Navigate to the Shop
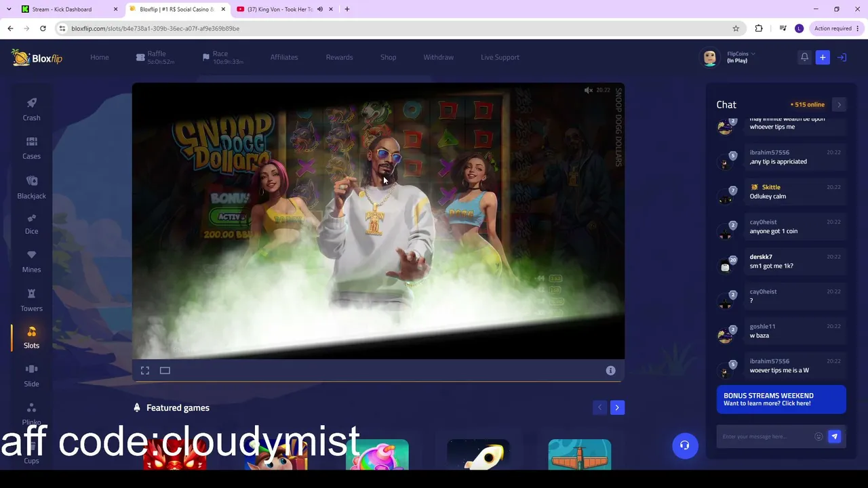This screenshot has width=868, height=488. click(388, 58)
